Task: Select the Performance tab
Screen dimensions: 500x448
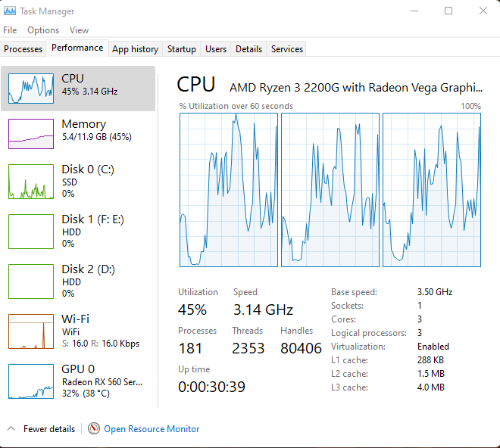Action: [77, 48]
